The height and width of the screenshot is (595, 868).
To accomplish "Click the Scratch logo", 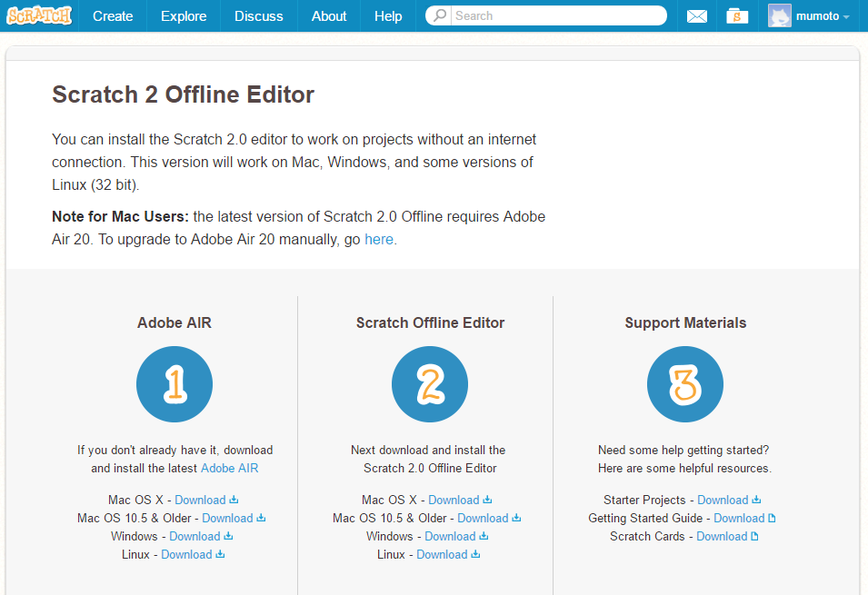I will point(39,16).
